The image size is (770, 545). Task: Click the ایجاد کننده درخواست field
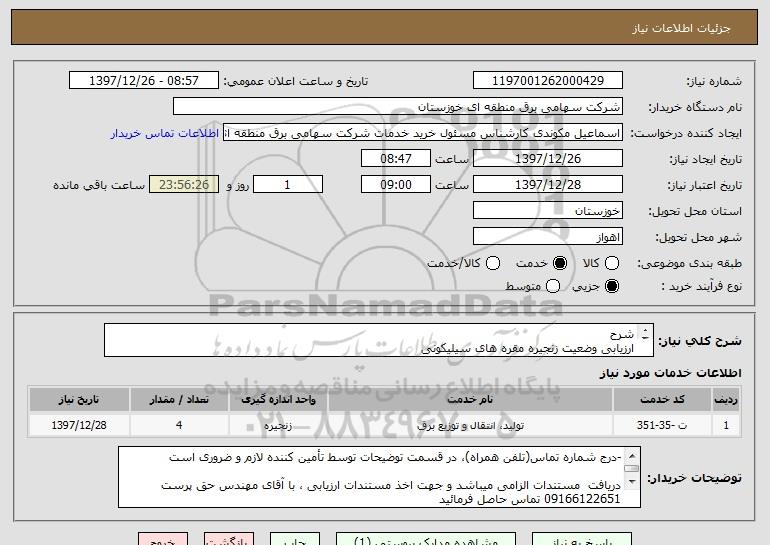[x=423, y=133]
